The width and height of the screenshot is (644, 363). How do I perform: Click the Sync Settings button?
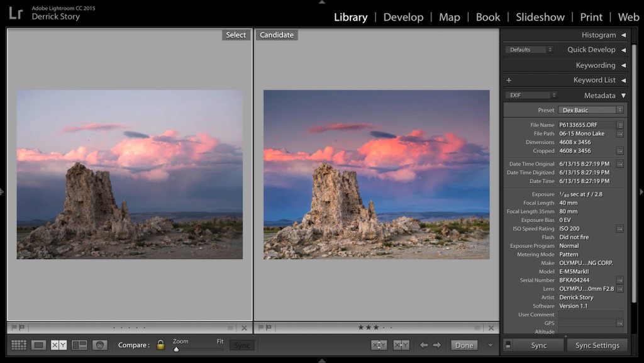(597, 345)
